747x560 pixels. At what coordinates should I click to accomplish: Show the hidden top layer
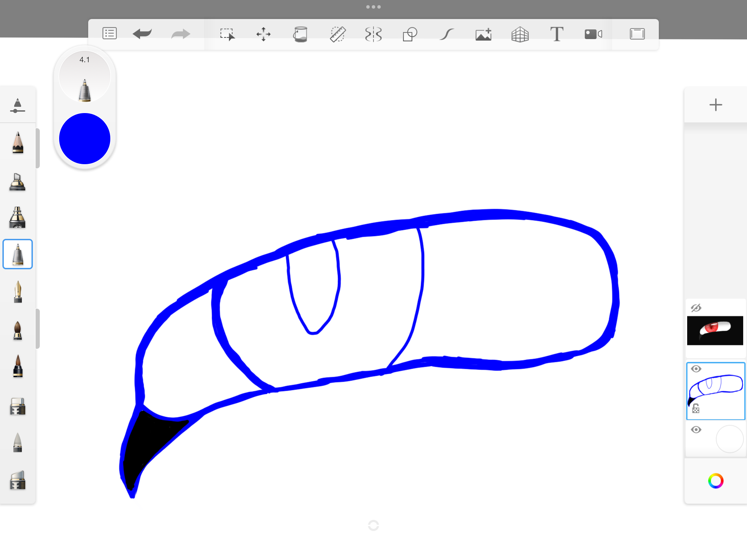coord(697,308)
